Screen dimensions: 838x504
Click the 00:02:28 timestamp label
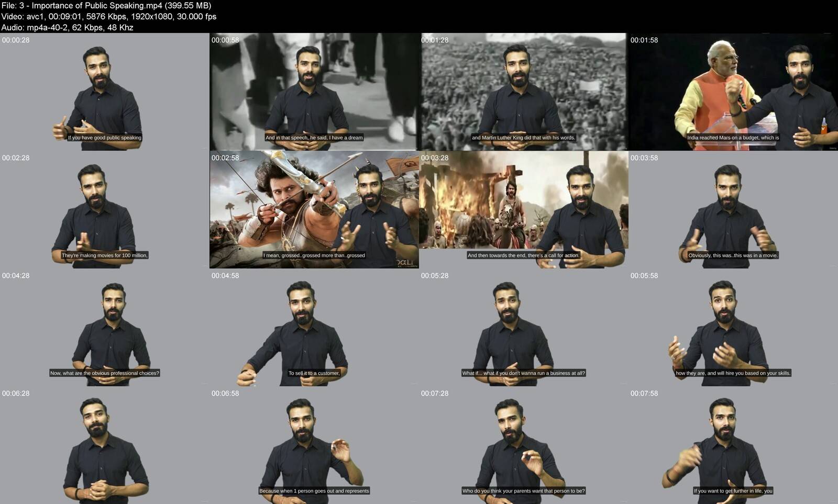(x=16, y=158)
